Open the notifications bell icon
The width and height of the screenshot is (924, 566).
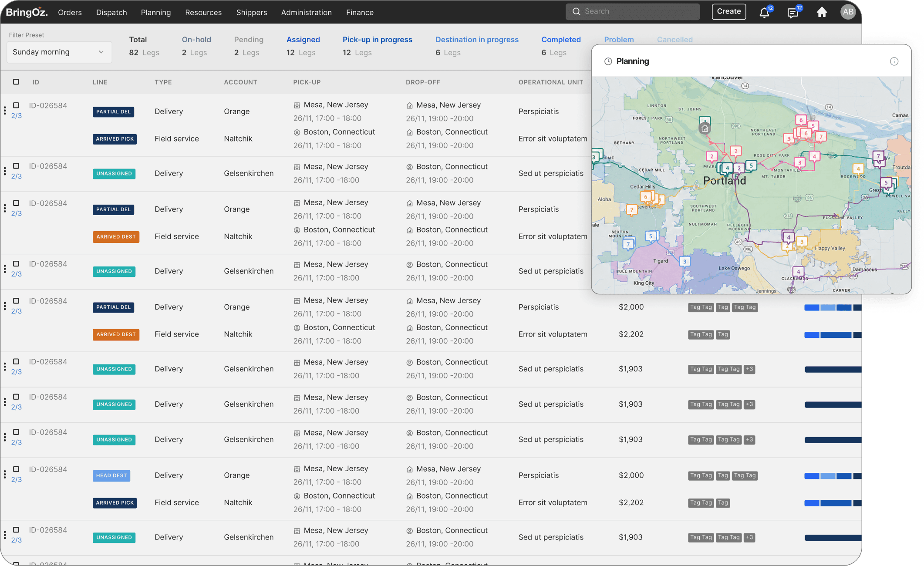pos(764,12)
